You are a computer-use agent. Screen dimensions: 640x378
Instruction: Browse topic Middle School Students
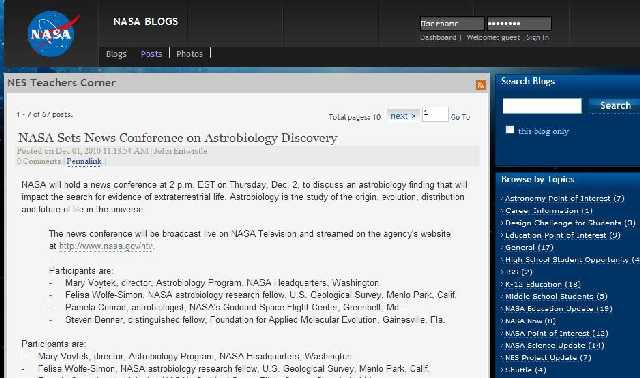click(x=556, y=296)
